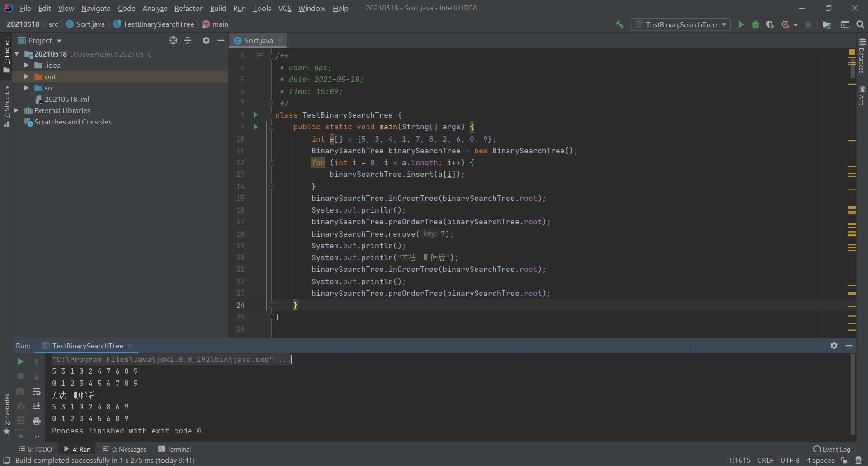The height and width of the screenshot is (466, 868).
Task: Click run gutter arrow at line 9
Action: pyautogui.click(x=255, y=127)
